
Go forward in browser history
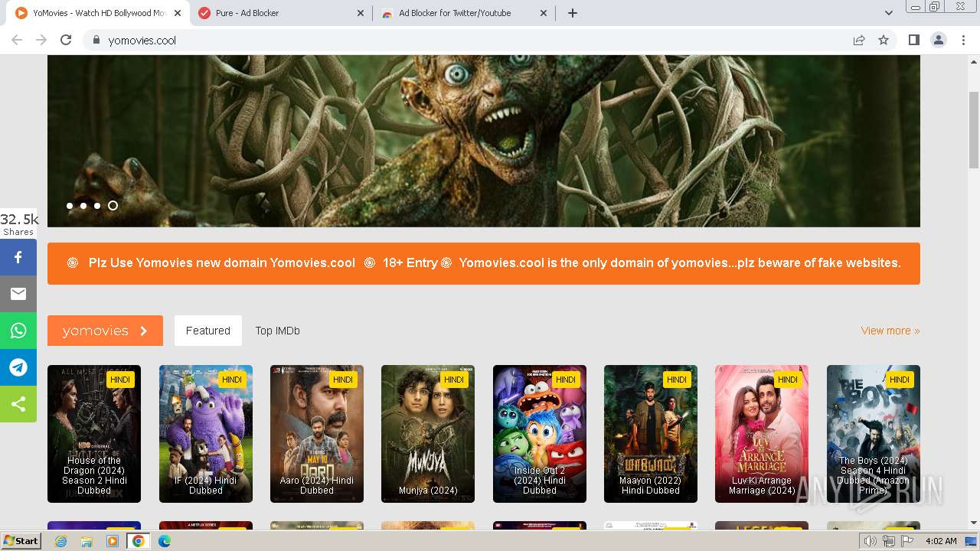[41, 40]
